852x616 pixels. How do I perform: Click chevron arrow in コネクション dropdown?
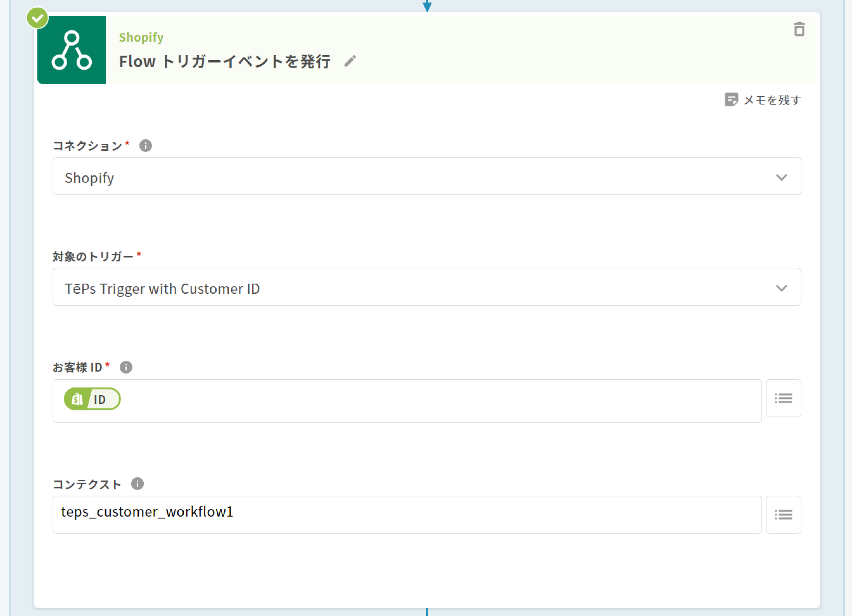pyautogui.click(x=781, y=177)
